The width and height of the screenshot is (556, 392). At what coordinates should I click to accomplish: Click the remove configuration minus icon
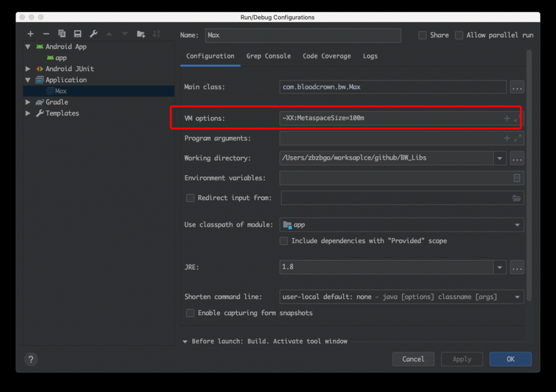point(46,34)
